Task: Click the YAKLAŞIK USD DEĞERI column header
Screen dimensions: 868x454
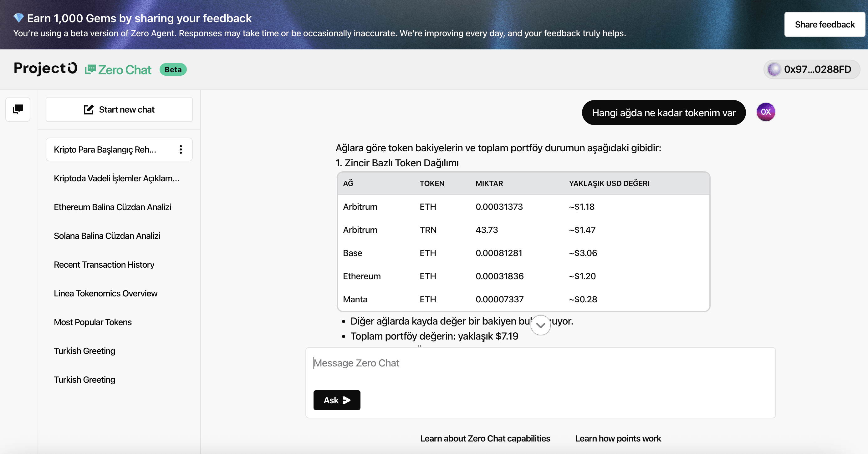Action: click(x=609, y=183)
